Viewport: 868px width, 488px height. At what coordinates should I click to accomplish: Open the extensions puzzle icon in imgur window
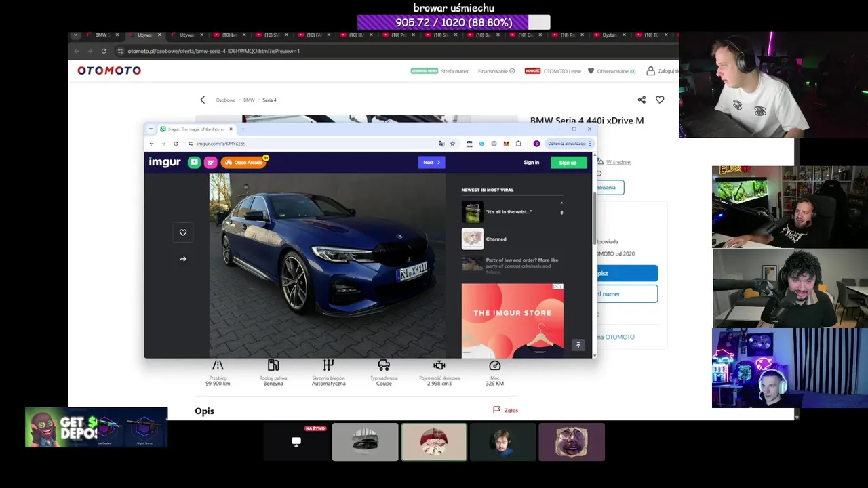tap(518, 144)
